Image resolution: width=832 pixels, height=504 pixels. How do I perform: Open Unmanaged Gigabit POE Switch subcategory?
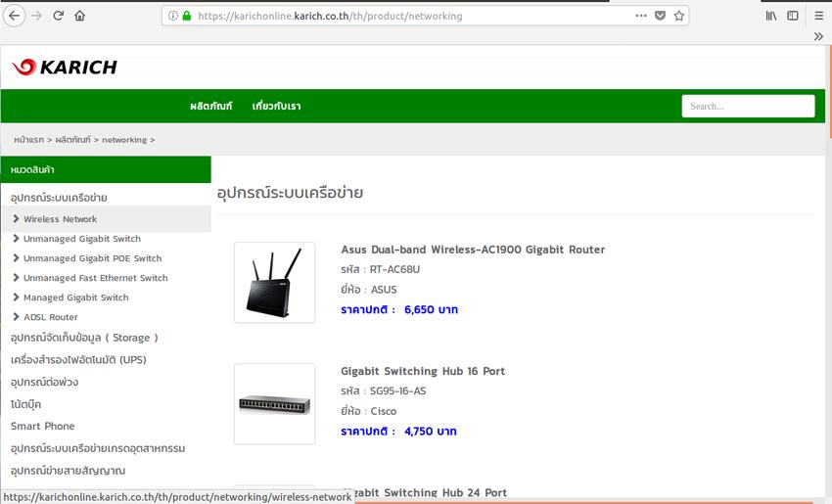[93, 258]
